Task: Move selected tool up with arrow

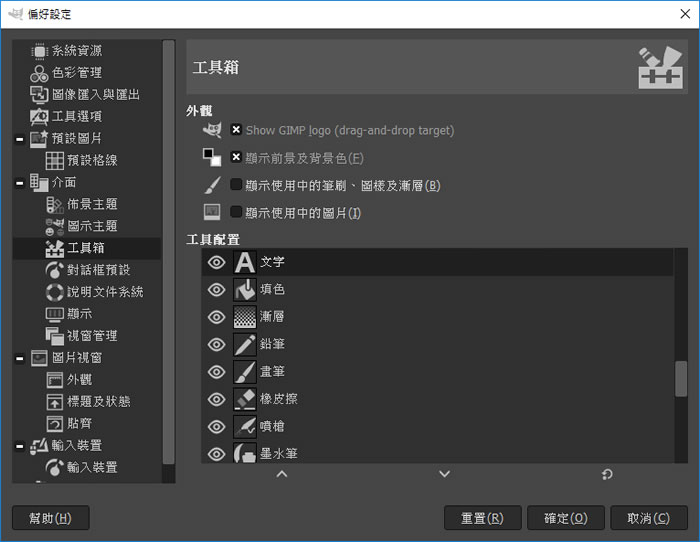Action: pos(282,474)
